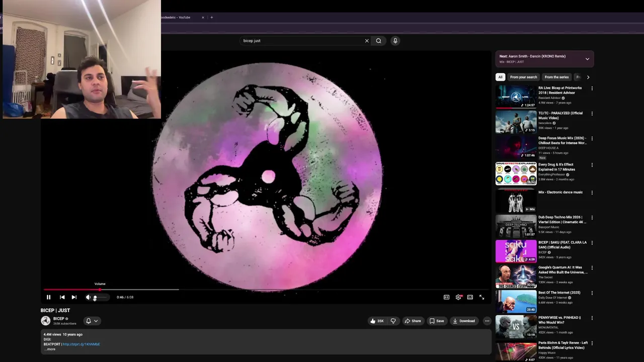Mute the video with speaker icon
The width and height of the screenshot is (644, 362).
88,297
